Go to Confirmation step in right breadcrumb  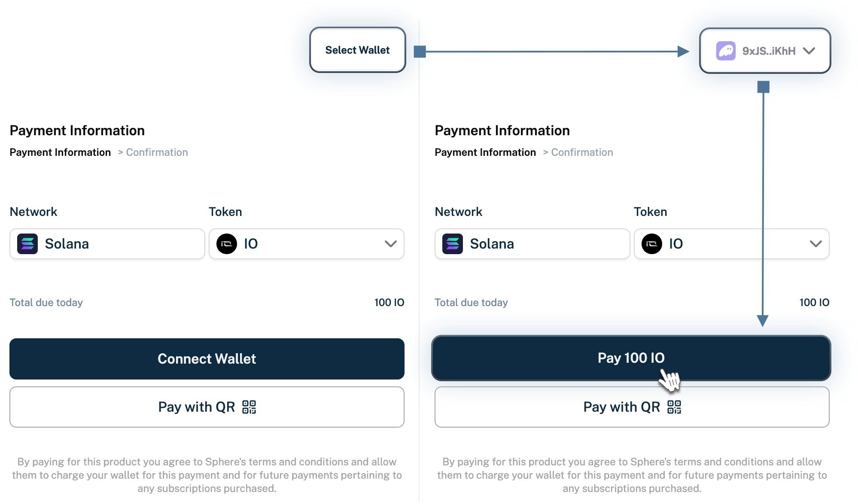pyautogui.click(x=582, y=152)
